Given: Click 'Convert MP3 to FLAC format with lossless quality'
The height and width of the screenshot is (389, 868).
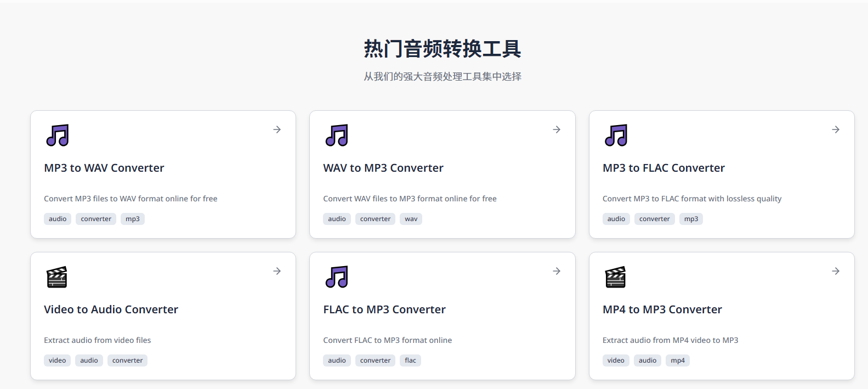Looking at the screenshot, I should (692, 199).
